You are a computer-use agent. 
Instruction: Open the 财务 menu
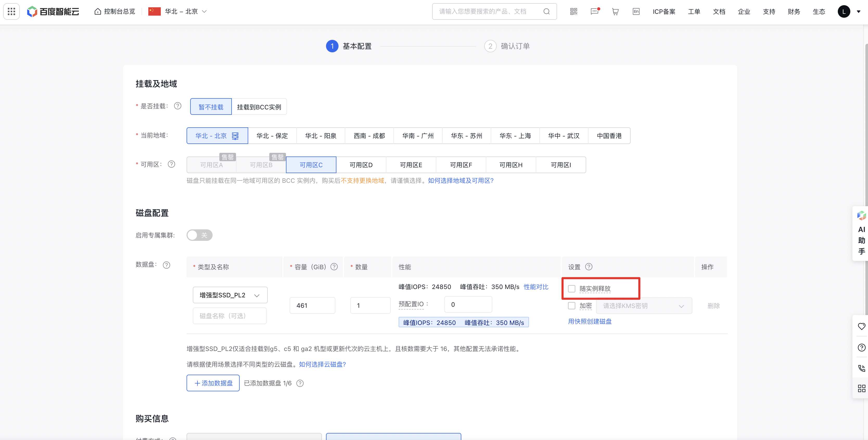tap(794, 11)
